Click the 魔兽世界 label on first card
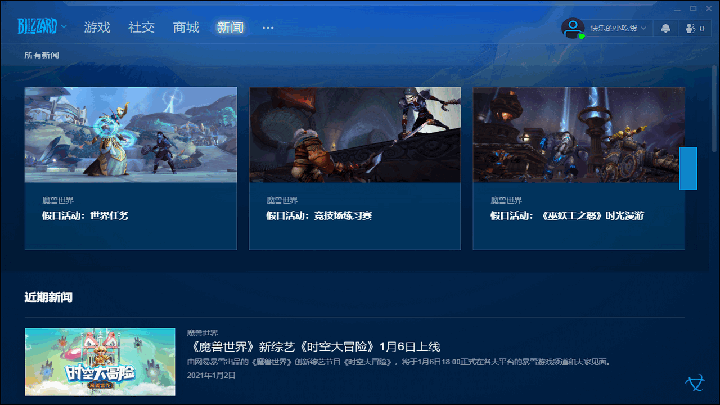 tap(58, 200)
